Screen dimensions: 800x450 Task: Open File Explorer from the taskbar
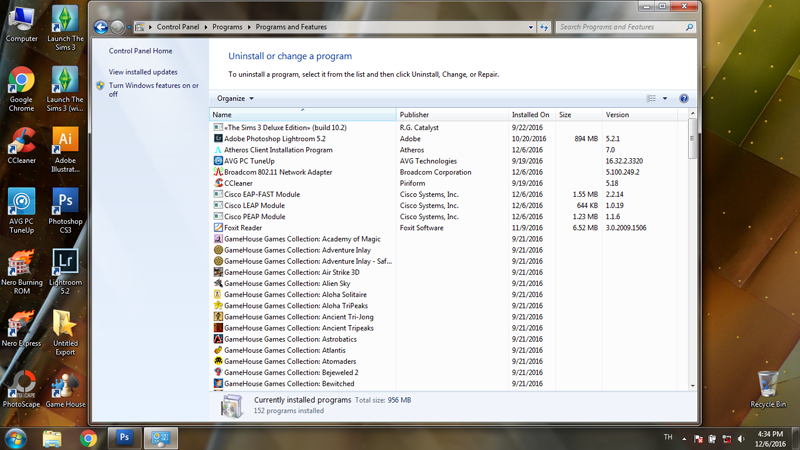coord(52,438)
